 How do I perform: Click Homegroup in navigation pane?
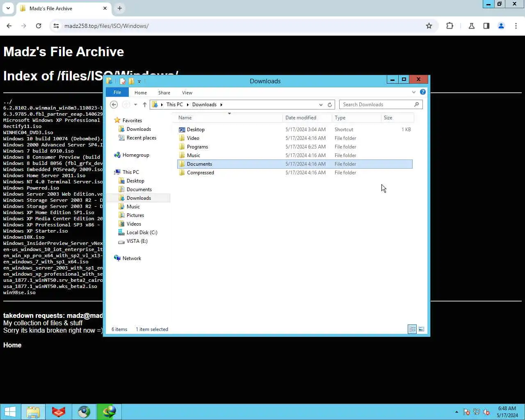pyautogui.click(x=136, y=155)
